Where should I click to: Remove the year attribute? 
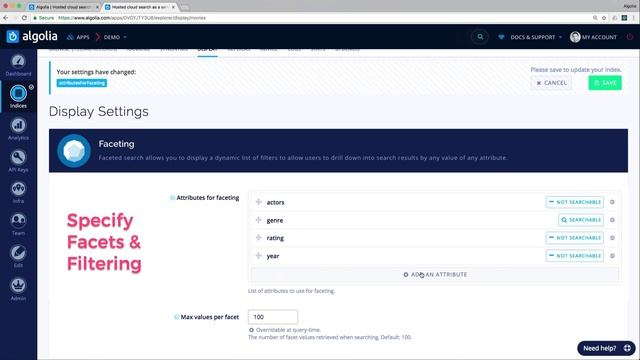[612, 256]
